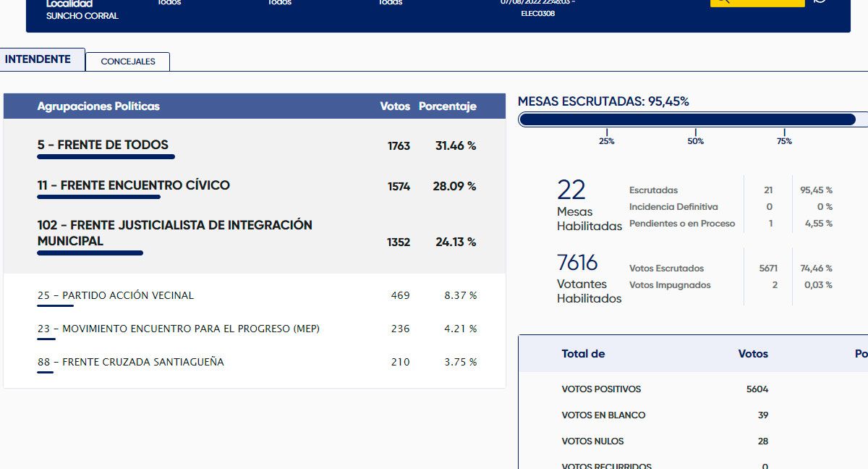This screenshot has width=868, height=469.
Task: Click Frente Justicialista de Integración Municipal
Action: pyautogui.click(x=174, y=233)
